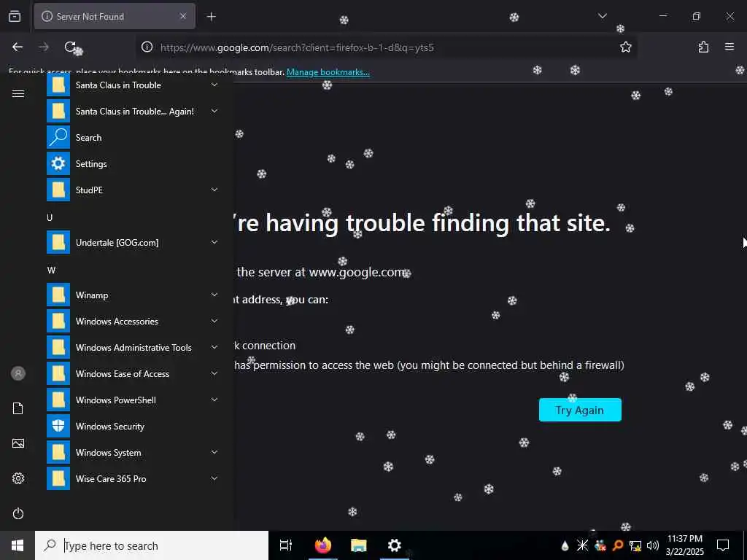The width and height of the screenshot is (747, 560).
Task: Select the Server Not Found tab
Action: pos(115,16)
